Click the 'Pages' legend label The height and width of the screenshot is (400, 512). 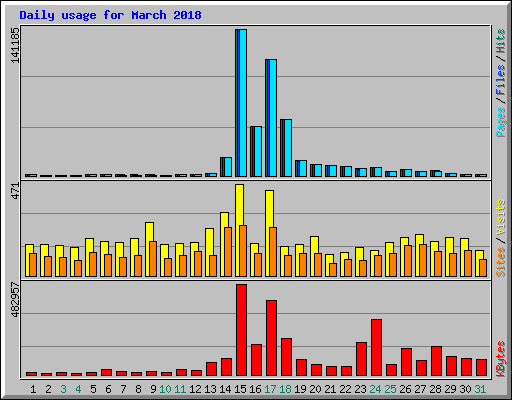tap(500, 122)
